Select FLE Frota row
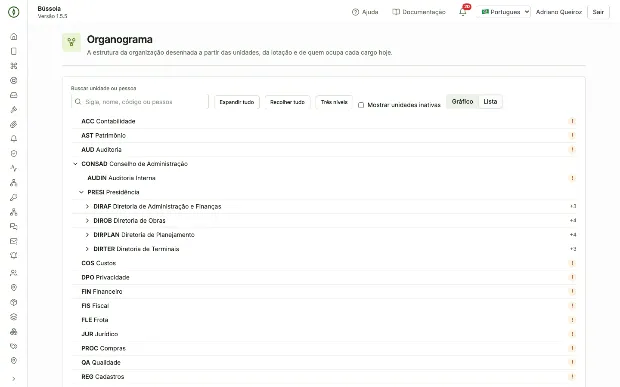This screenshot has height=387, width=620. pos(323,320)
